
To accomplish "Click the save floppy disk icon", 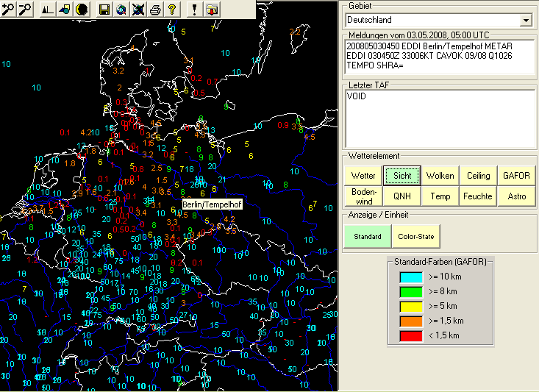I will [x=104, y=9].
